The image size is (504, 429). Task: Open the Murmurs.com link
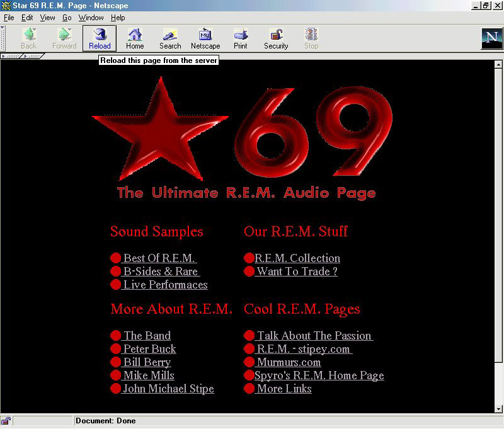[x=288, y=362]
